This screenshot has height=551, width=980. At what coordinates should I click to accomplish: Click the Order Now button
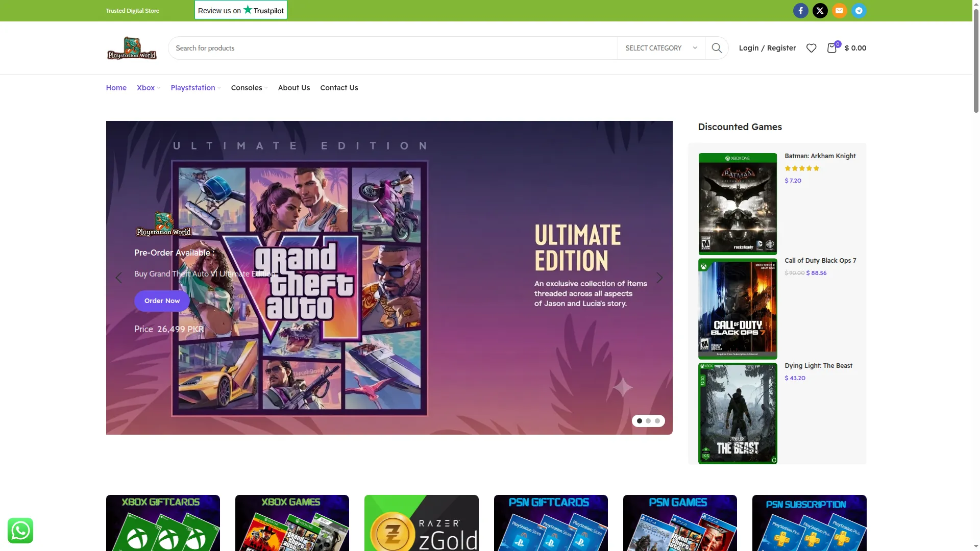tap(162, 301)
